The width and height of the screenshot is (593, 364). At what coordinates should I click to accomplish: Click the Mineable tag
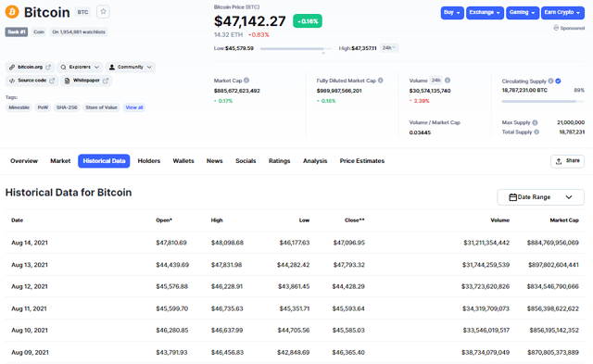(x=19, y=107)
